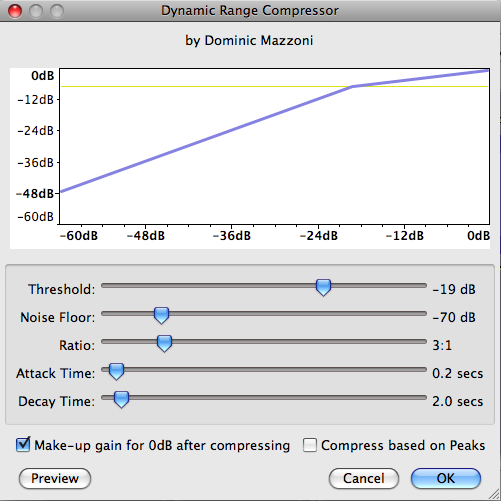
Task: Enable Compress based on Peaks checkbox
Action: click(x=310, y=445)
